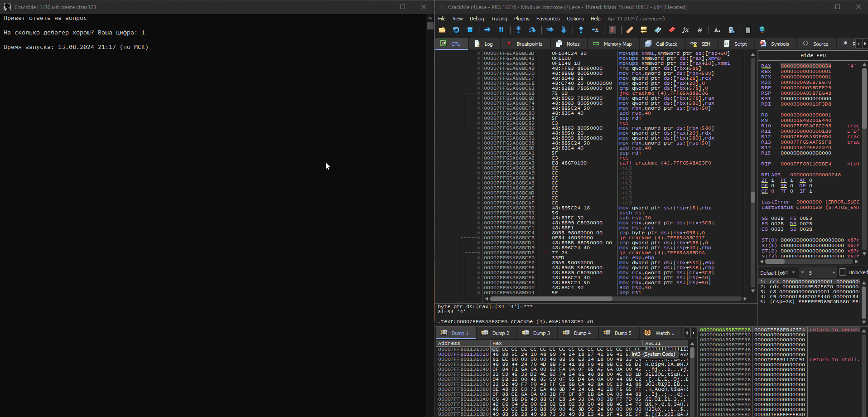Toggle the TF trap flag value

[791, 191]
